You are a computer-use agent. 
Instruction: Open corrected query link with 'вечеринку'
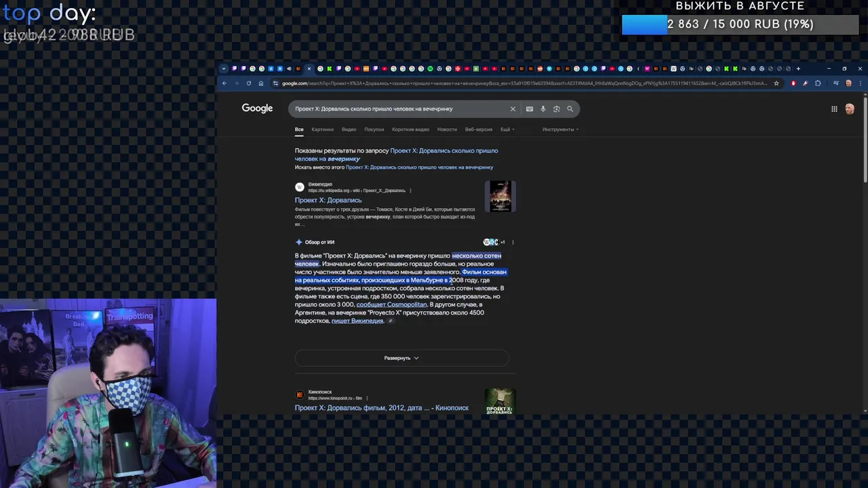(x=396, y=155)
